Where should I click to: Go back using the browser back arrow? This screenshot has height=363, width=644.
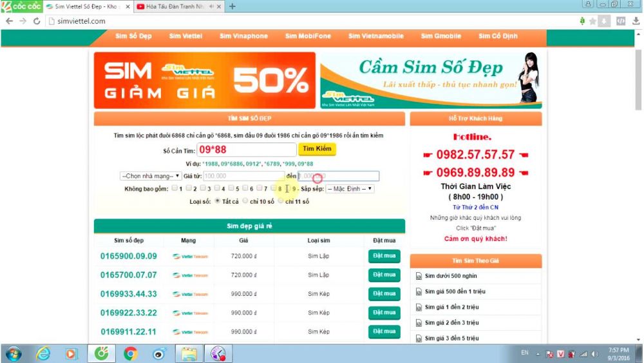click(9, 21)
